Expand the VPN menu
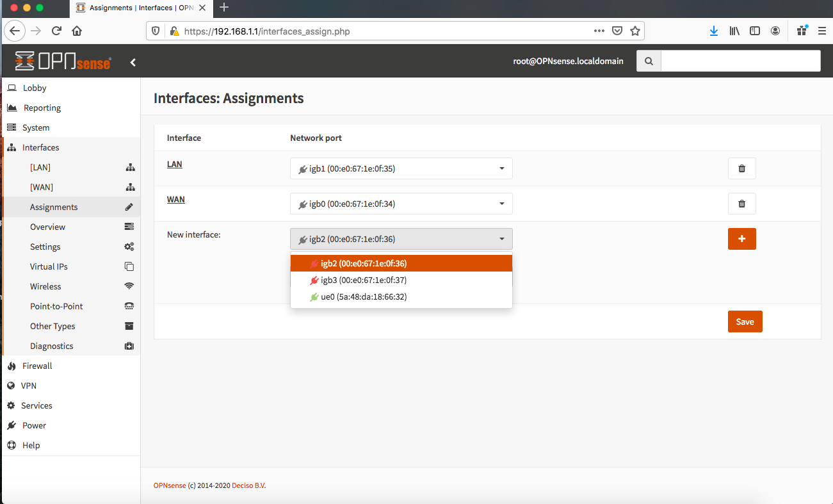 70,386
